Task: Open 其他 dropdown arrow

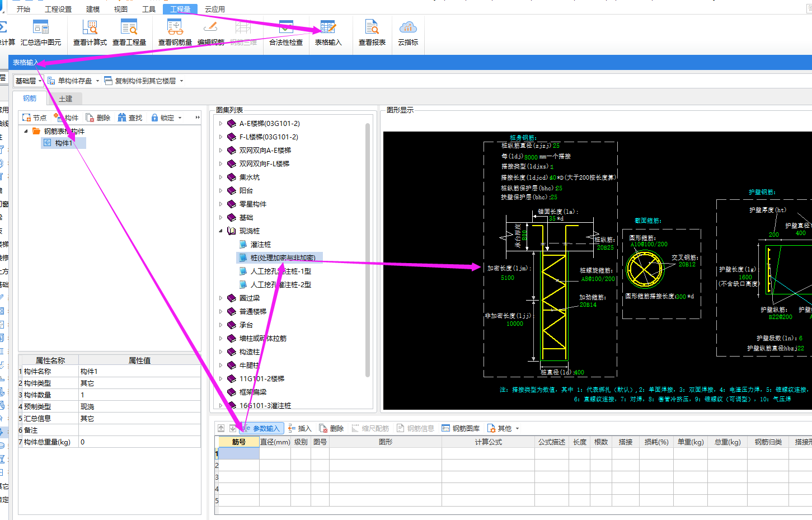Action: (517, 428)
